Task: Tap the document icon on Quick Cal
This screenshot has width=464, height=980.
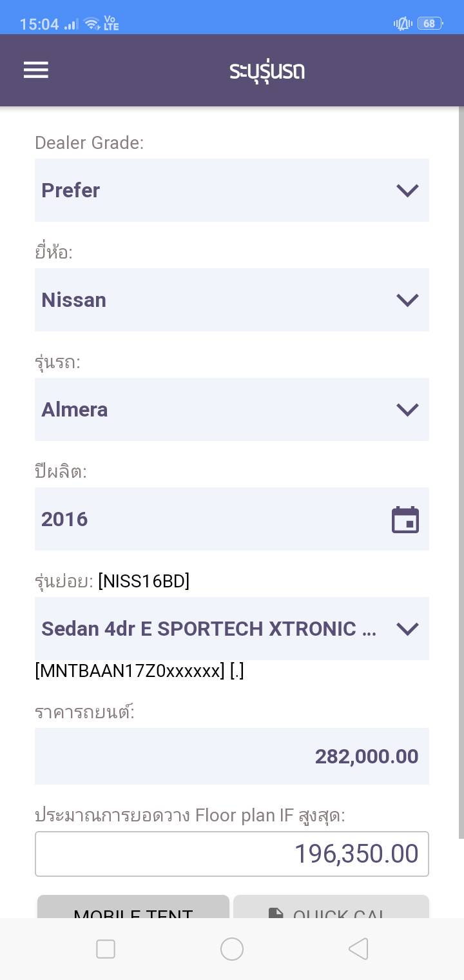Action: coord(276,912)
